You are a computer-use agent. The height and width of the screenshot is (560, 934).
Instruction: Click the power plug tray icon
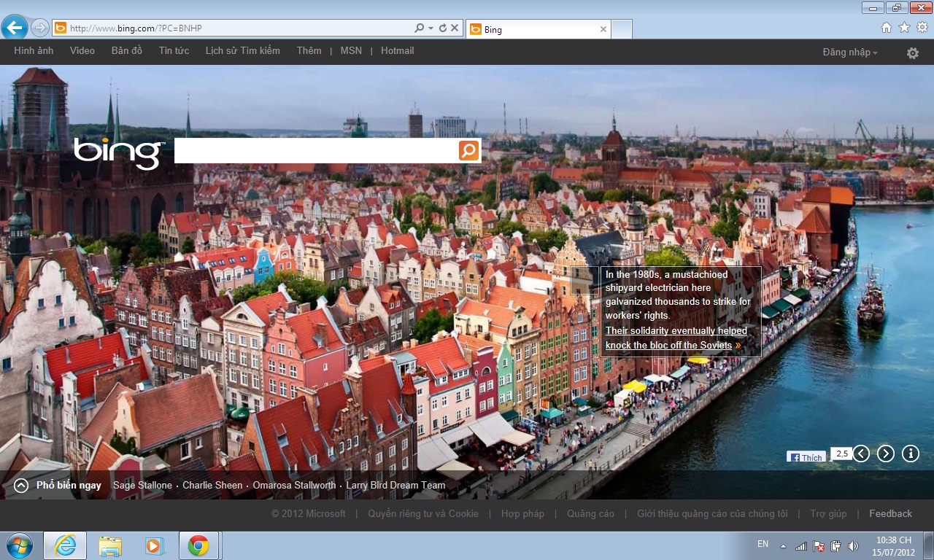836,546
